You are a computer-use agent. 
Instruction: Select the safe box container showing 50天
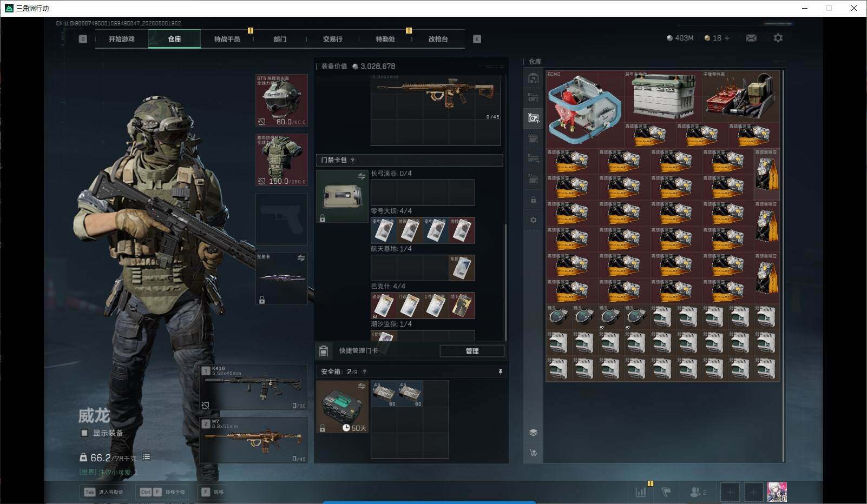(x=342, y=407)
